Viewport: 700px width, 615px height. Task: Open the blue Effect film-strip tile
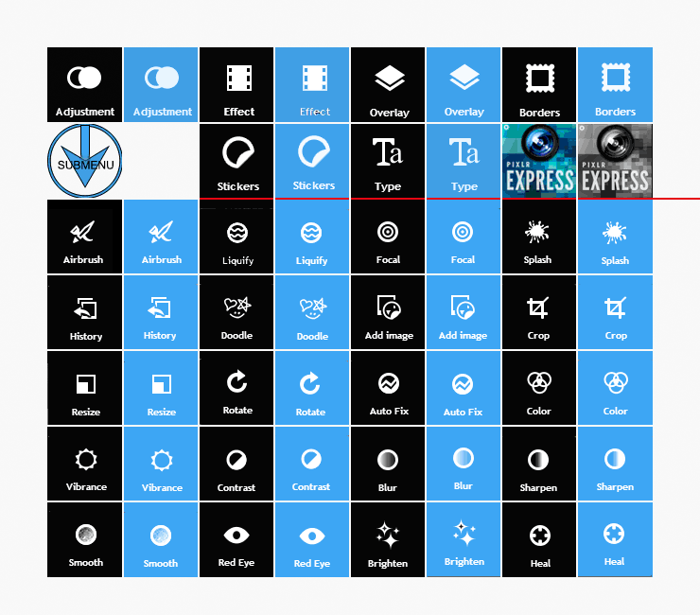[x=312, y=84]
